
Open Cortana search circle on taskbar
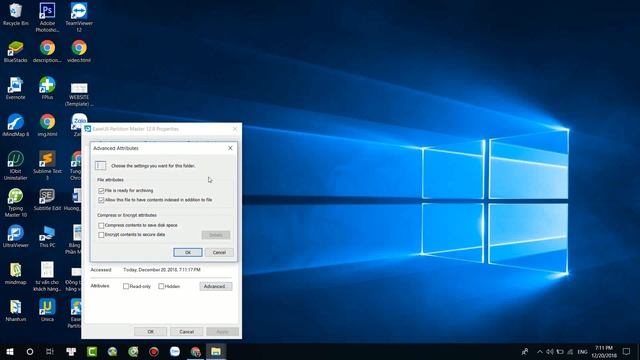click(30, 351)
